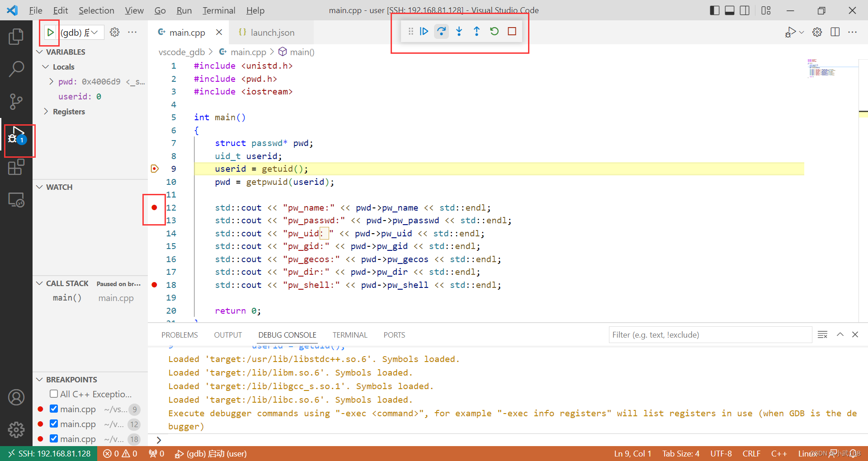868x461 pixels.
Task: Open Customize Layout icon
Action: click(766, 10)
